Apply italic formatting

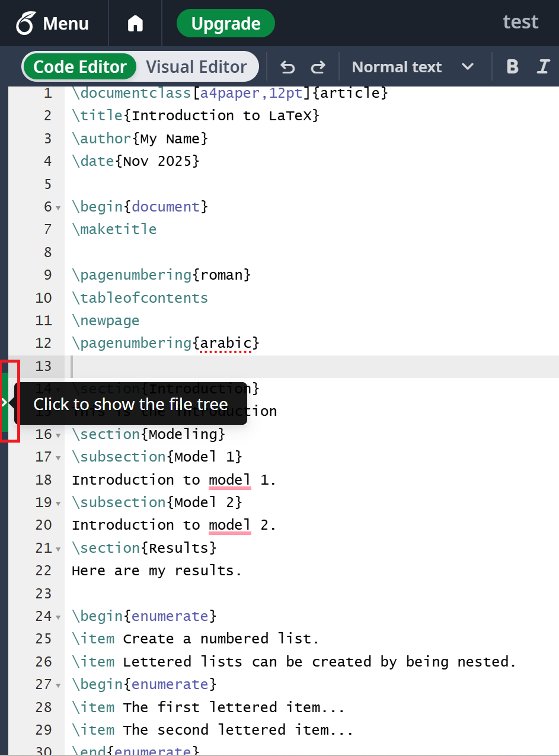click(543, 67)
